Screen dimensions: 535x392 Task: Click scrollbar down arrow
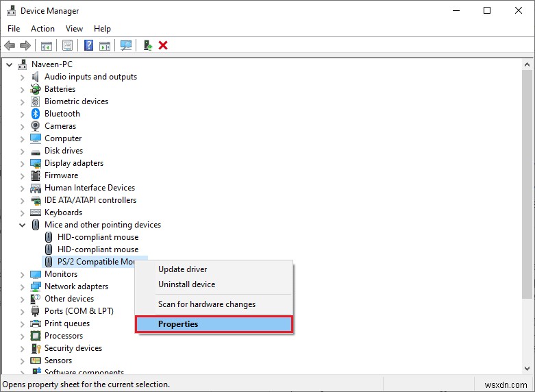pyautogui.click(x=527, y=369)
